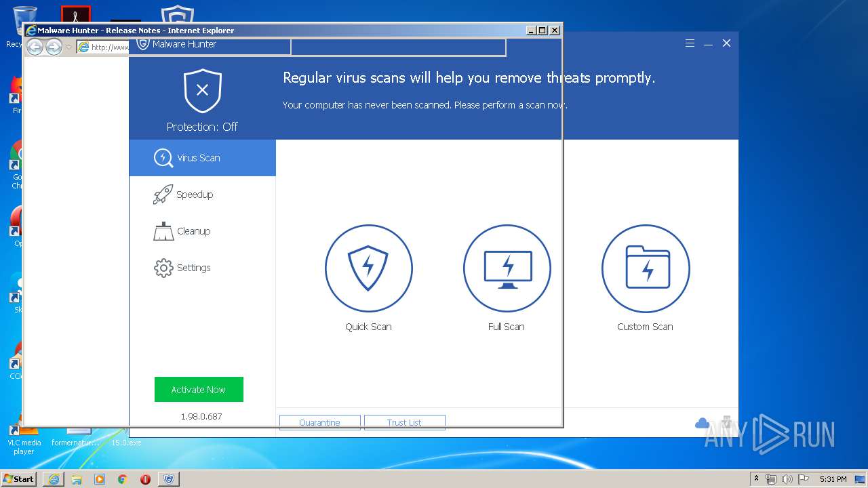Click the Protection Off shield icon
Viewport: 868px width, 488px height.
click(202, 90)
